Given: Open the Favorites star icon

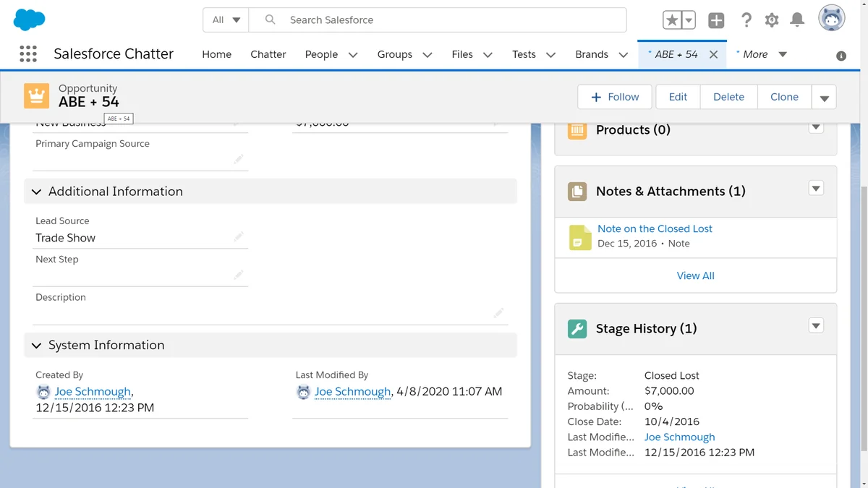Looking at the screenshot, I should (x=672, y=20).
